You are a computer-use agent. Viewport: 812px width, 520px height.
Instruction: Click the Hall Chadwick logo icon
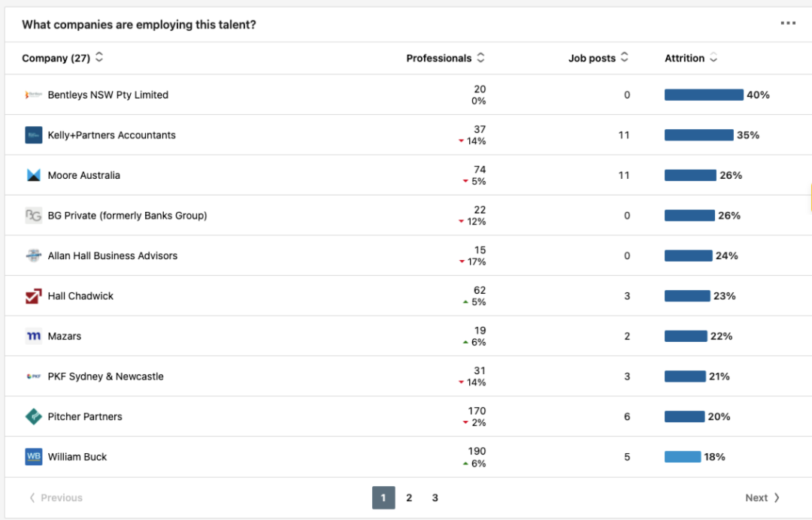coord(33,296)
